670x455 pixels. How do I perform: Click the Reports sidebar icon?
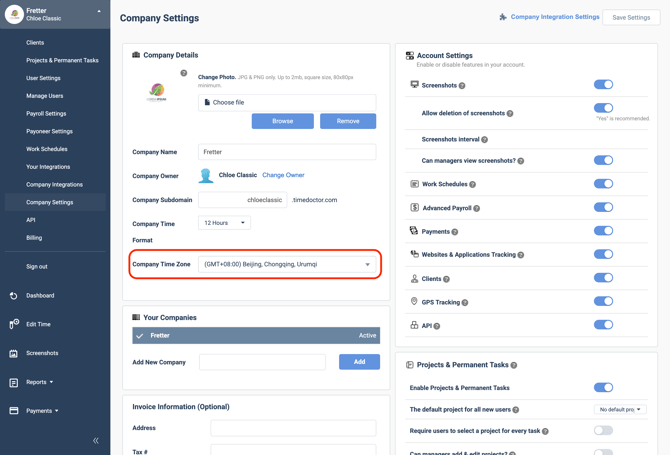pos(14,382)
